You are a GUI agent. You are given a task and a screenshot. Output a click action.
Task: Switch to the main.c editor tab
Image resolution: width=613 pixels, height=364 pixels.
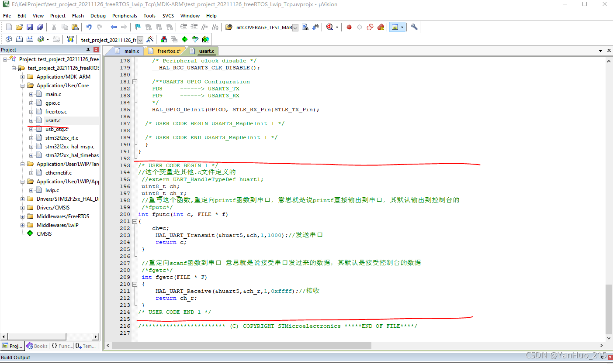(128, 51)
